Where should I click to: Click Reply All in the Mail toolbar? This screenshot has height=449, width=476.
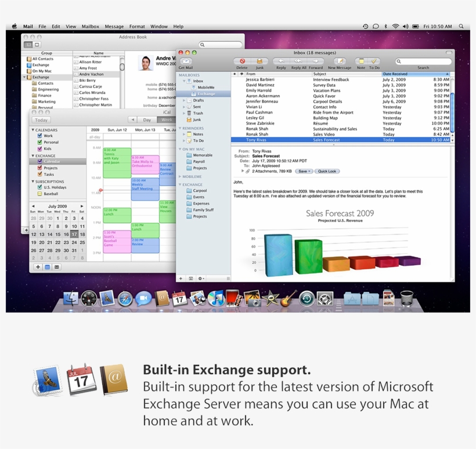click(298, 61)
